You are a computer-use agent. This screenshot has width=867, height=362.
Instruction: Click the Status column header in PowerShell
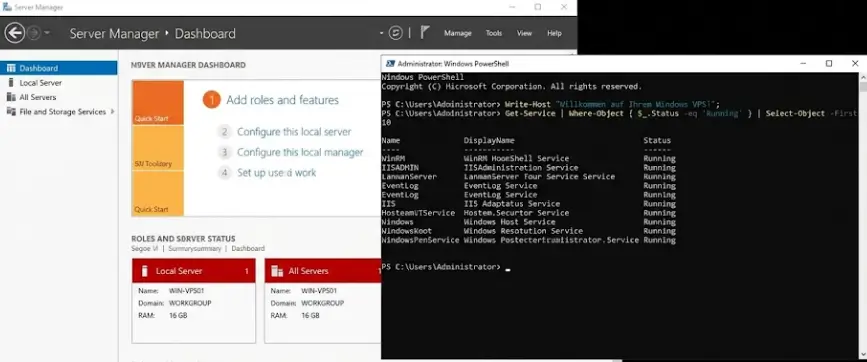click(657, 140)
